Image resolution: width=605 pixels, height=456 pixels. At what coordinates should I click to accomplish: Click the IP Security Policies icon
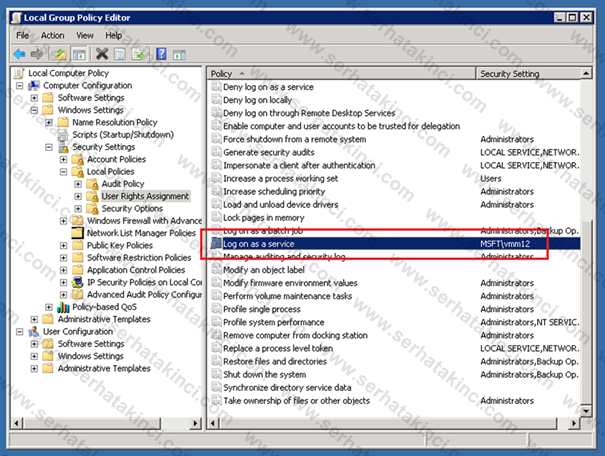tap(78, 282)
